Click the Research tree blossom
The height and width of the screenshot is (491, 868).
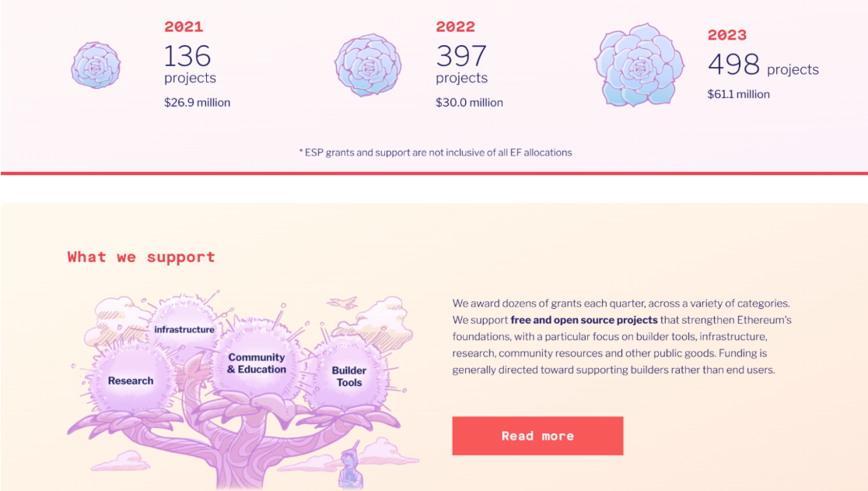[x=131, y=380]
